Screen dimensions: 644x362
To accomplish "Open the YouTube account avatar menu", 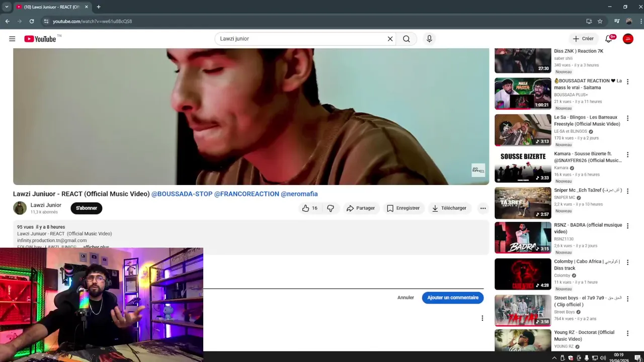I will (628, 39).
